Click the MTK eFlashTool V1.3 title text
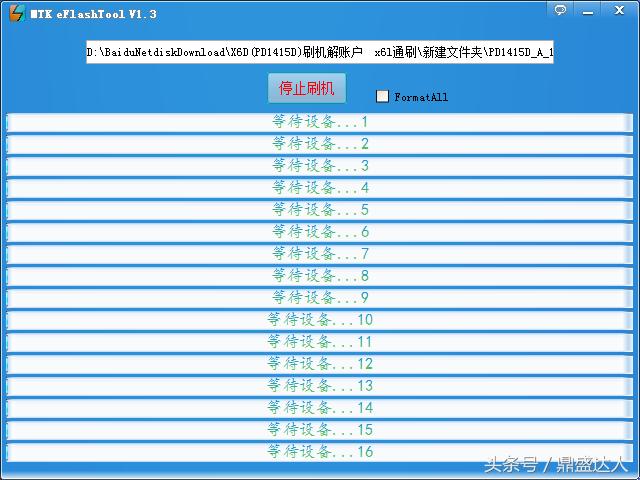 coord(93,14)
